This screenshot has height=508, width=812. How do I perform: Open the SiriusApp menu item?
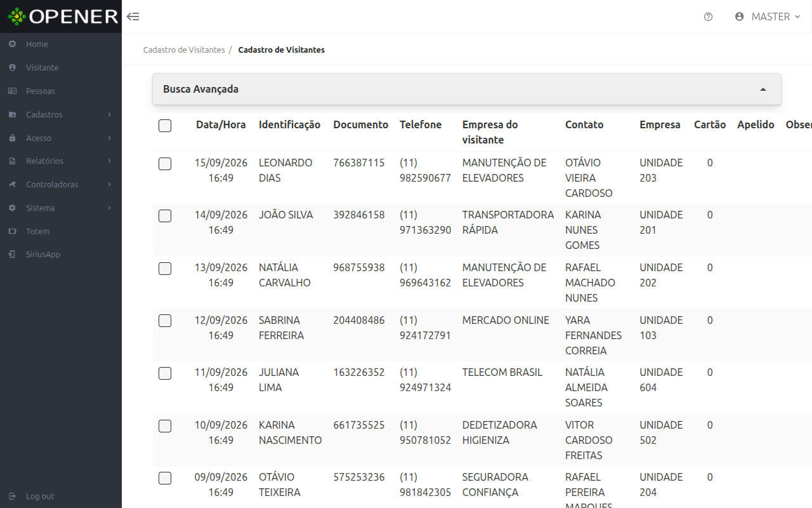point(61,254)
